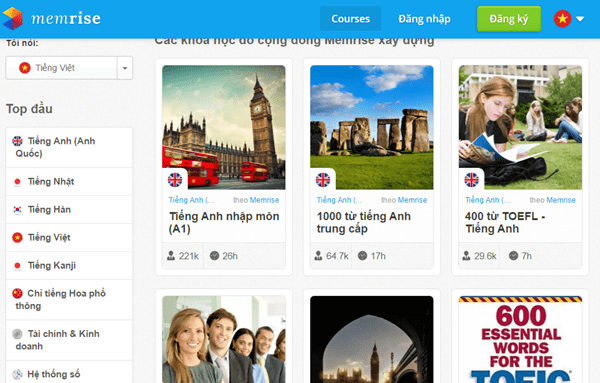
Task: Click Japan flag icon beside Tiếng Nhật
Action: pos(17,182)
